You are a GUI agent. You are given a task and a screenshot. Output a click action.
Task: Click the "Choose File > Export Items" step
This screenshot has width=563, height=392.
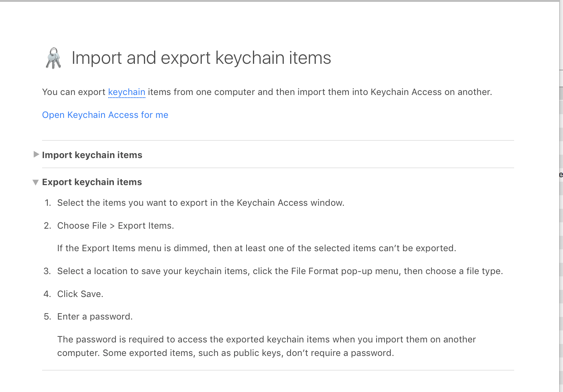(115, 225)
